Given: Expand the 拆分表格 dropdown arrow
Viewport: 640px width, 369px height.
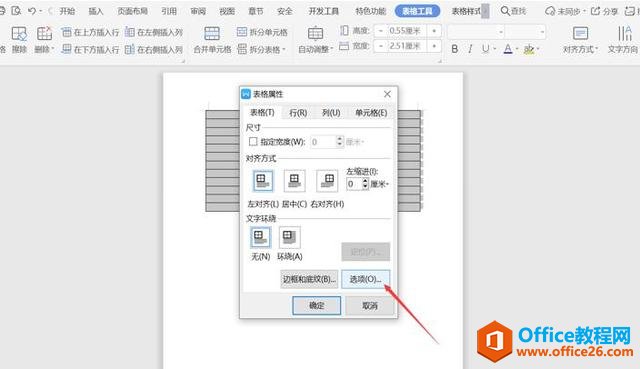Looking at the screenshot, I should 284,50.
